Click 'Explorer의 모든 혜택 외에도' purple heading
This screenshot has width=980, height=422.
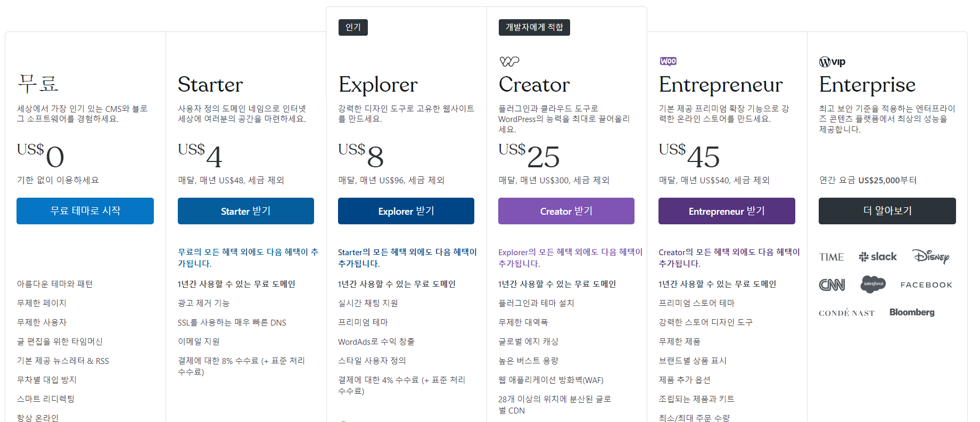tap(570, 258)
